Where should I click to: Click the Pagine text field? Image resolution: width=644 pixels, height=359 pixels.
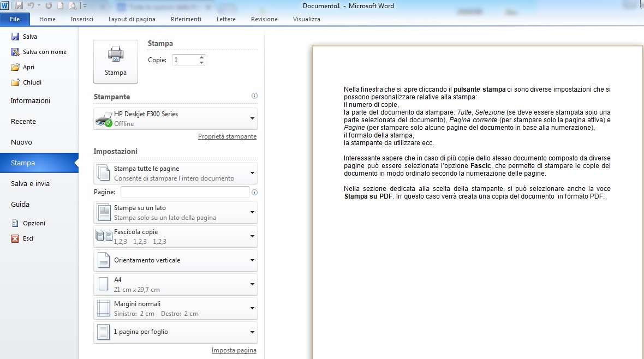click(x=185, y=192)
